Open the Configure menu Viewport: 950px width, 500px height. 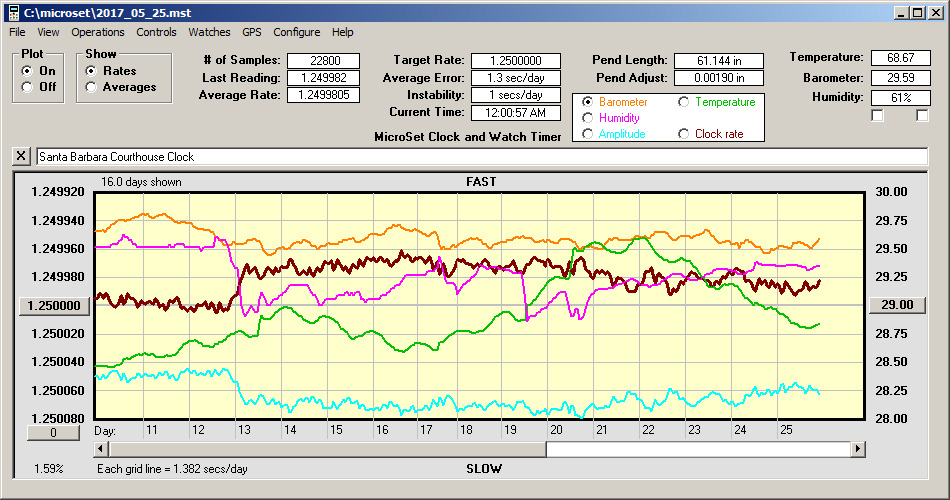297,33
